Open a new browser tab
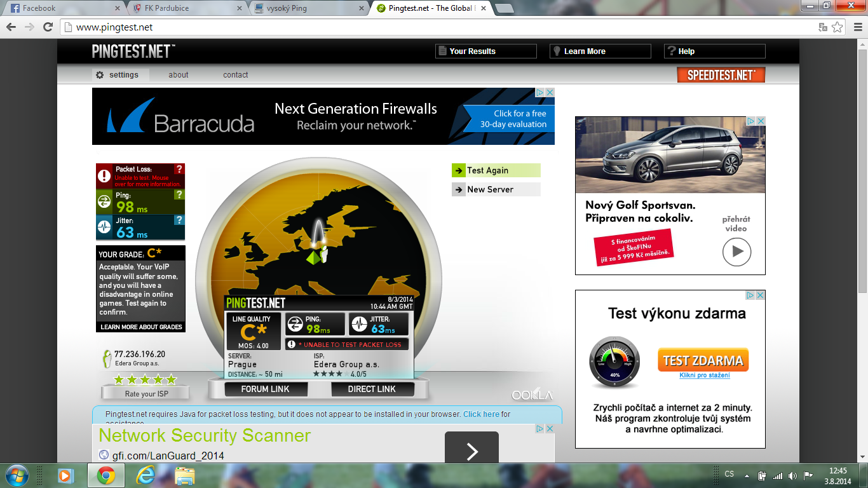868x488 pixels. point(504,8)
